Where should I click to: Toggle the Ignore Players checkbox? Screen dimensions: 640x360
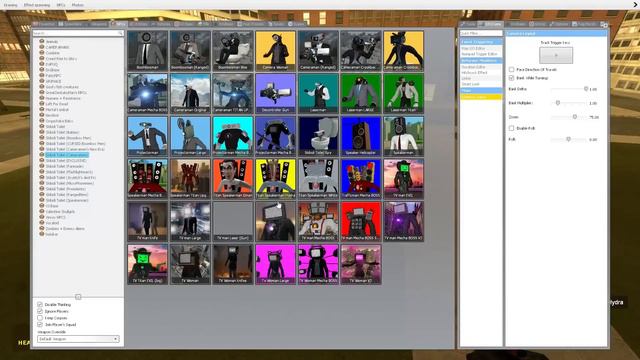coord(40,311)
